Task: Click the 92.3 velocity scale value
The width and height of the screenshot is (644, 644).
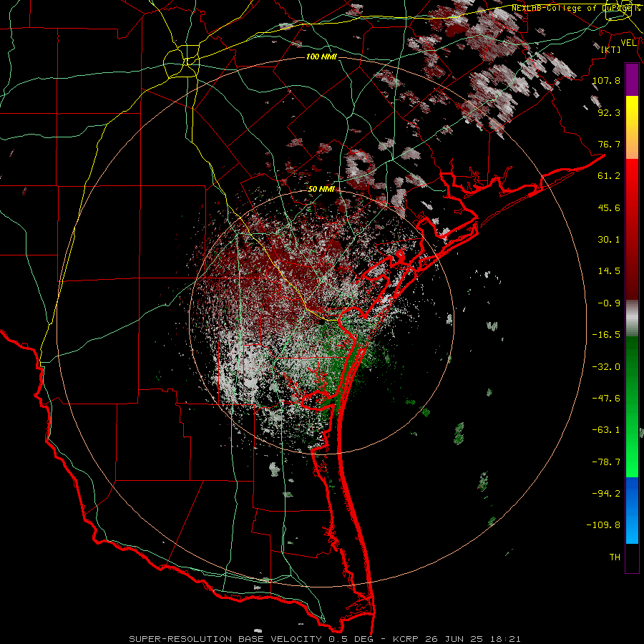Action: click(609, 112)
